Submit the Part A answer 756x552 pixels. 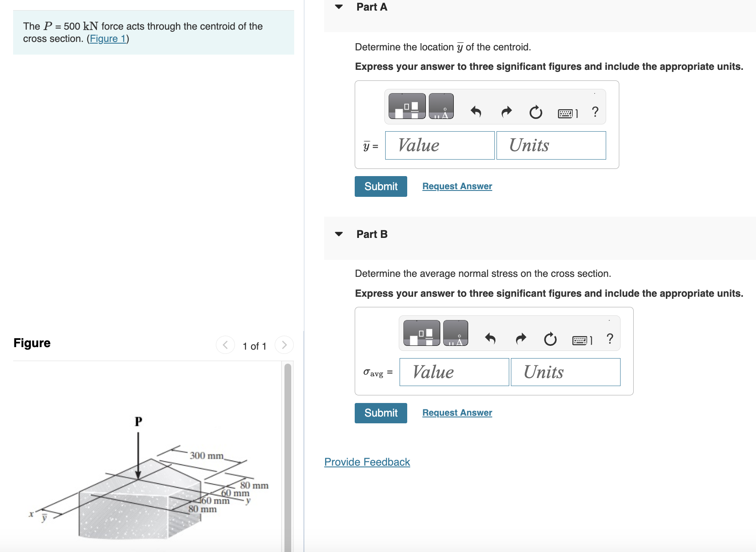[x=380, y=186]
